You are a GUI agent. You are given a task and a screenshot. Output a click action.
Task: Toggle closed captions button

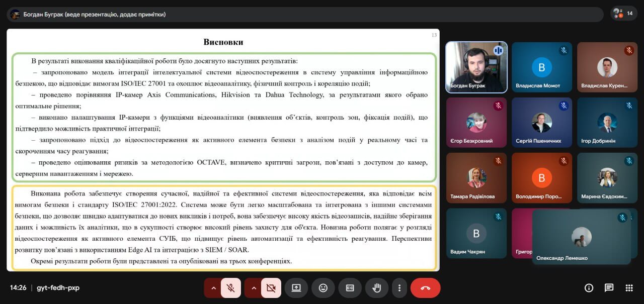click(350, 288)
